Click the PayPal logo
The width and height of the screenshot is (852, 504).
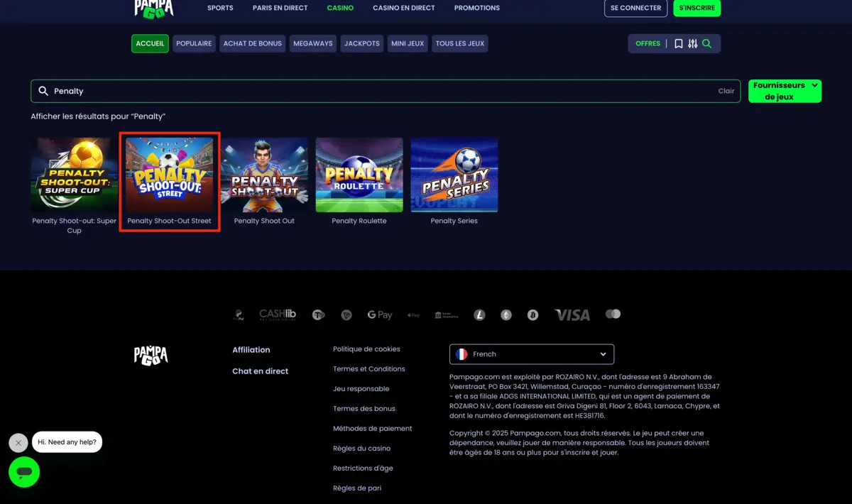pyautogui.click(x=239, y=314)
